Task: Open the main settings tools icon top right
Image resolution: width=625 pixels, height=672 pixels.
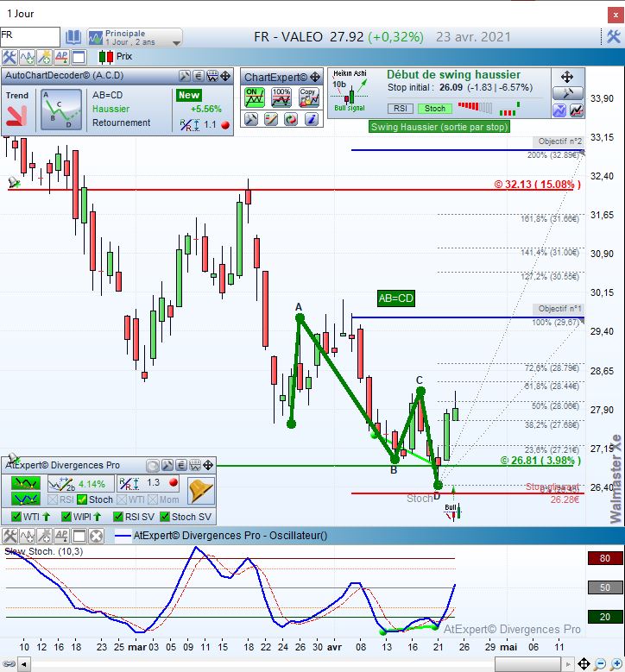Action: [x=614, y=37]
